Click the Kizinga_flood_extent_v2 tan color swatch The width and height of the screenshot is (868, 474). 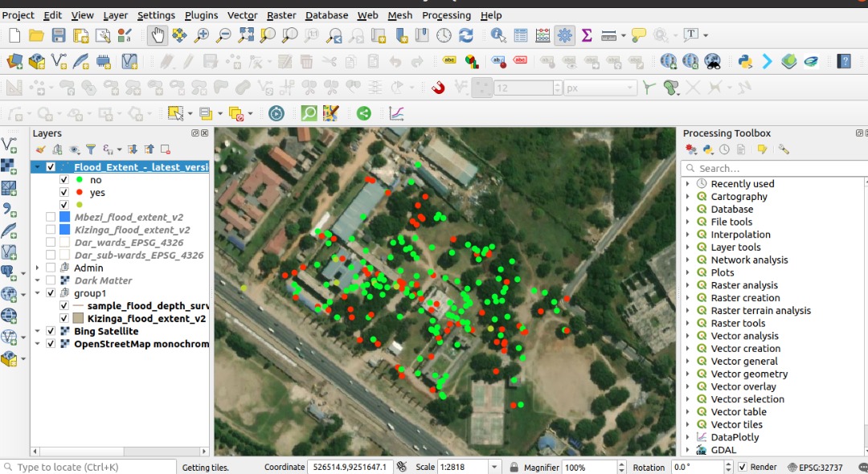[x=78, y=319]
